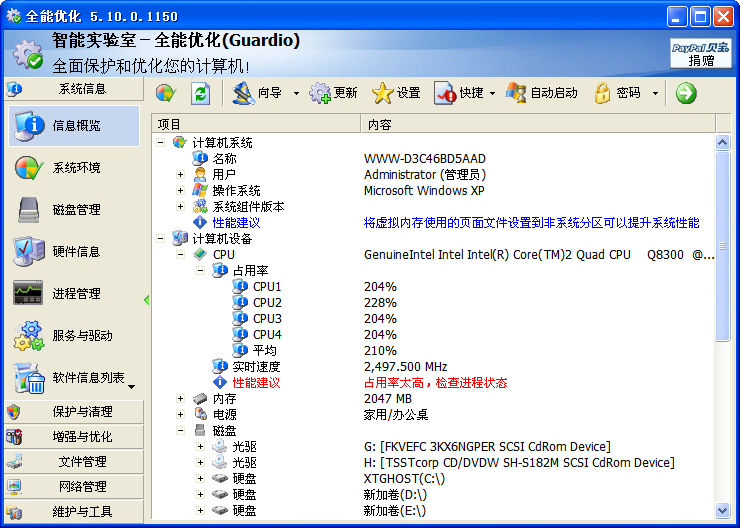Open 设置 star icon in toolbar
The image size is (740, 528).
(383, 93)
